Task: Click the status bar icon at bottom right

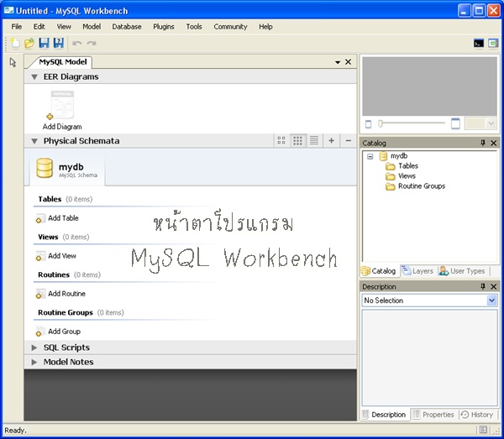Action: 483,430
